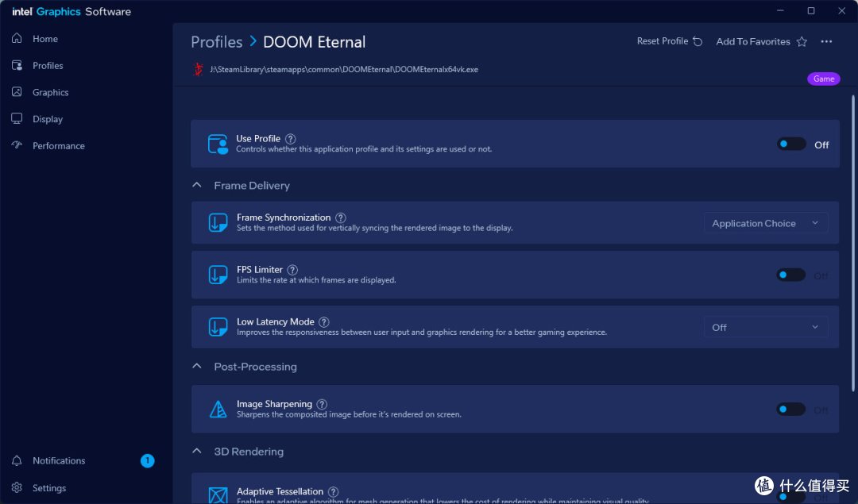Screen dimensions: 858x504
Task: Click the Frame Synchronization icon
Action: [218, 222]
